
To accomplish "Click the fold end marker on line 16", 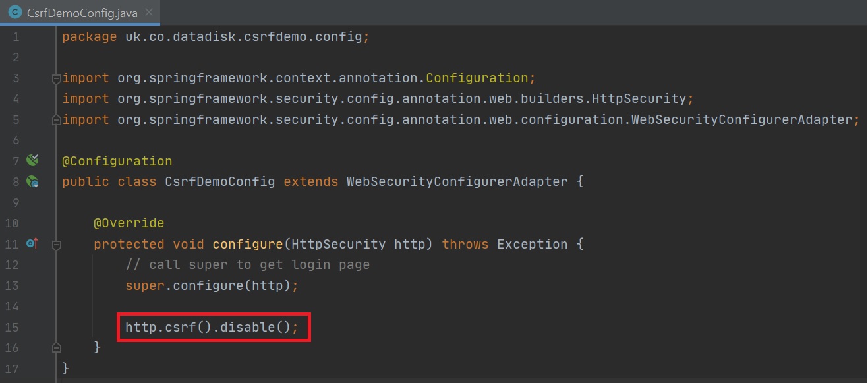I will [56, 347].
